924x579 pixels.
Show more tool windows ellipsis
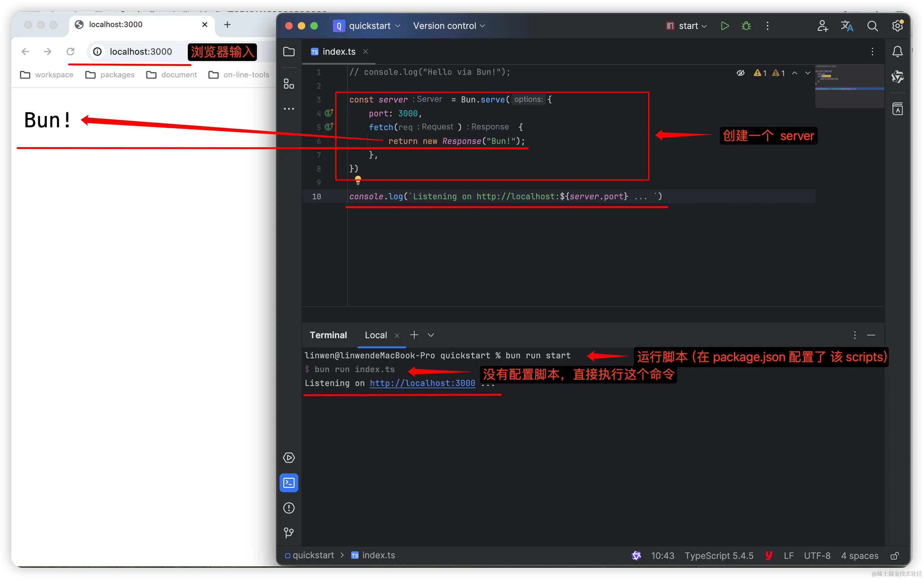coord(289,109)
